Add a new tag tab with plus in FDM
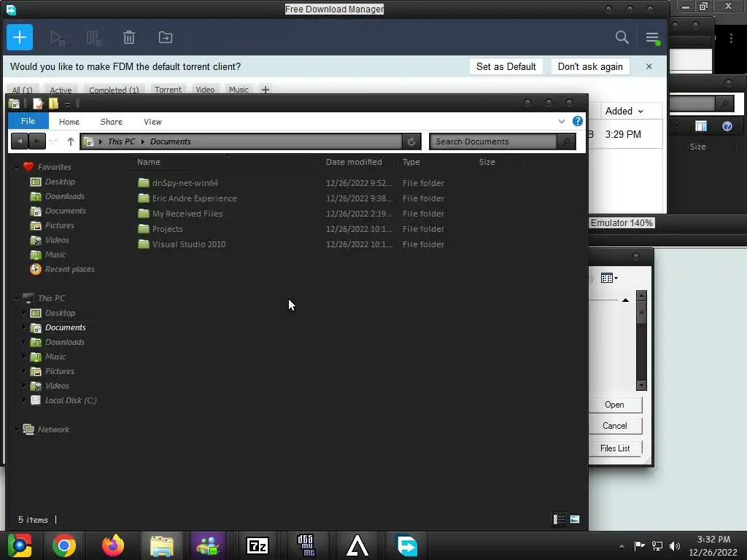 click(266, 90)
